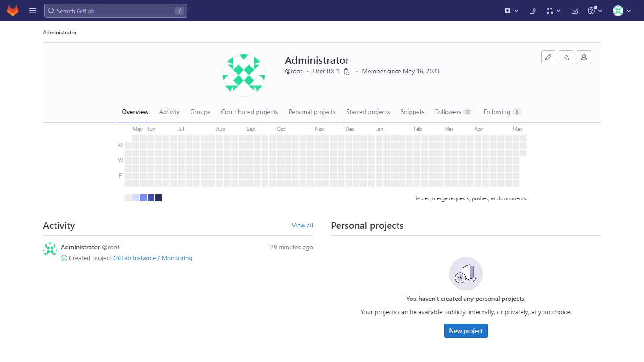The height and width of the screenshot is (362, 644).
Task: Open the hamburger main menu
Action: tap(33, 11)
